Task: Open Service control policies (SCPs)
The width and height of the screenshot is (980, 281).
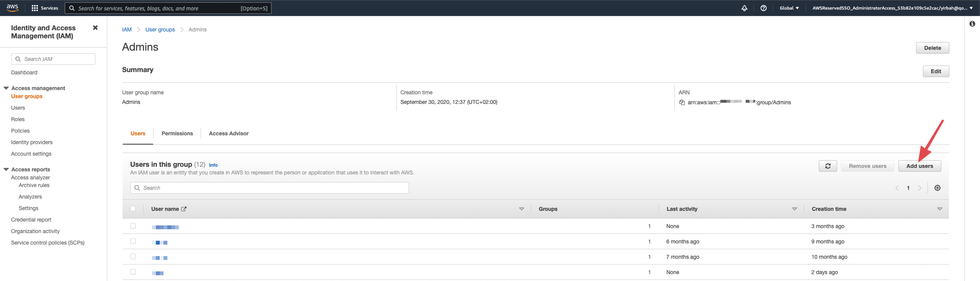Action: (x=48, y=243)
